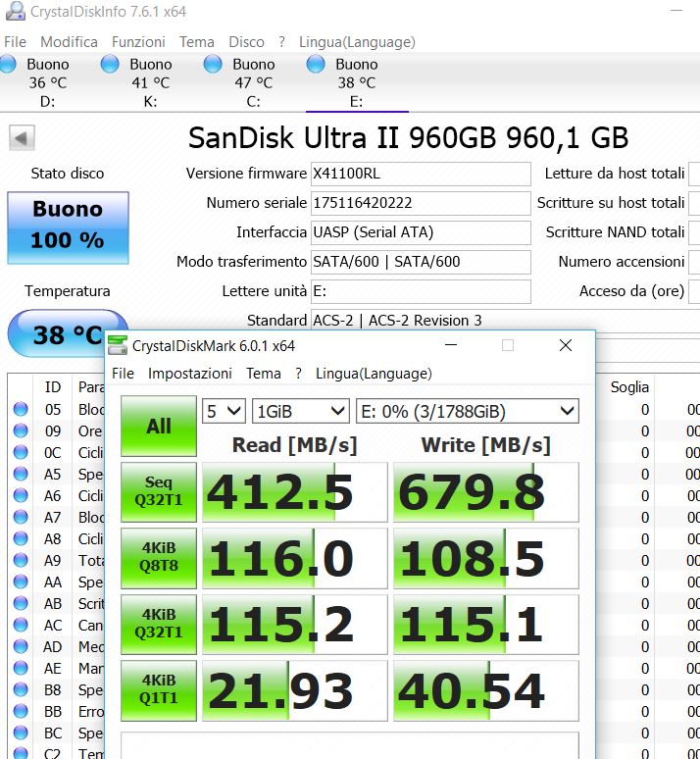This screenshot has height=759, width=700.
Task: Click the Buono 100 % health status button
Action: [68, 228]
